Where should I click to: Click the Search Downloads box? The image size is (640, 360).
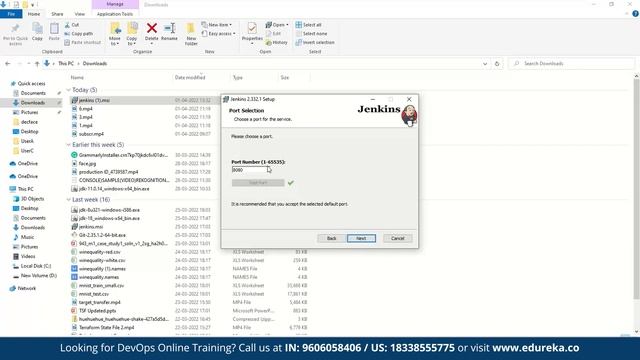571,64
